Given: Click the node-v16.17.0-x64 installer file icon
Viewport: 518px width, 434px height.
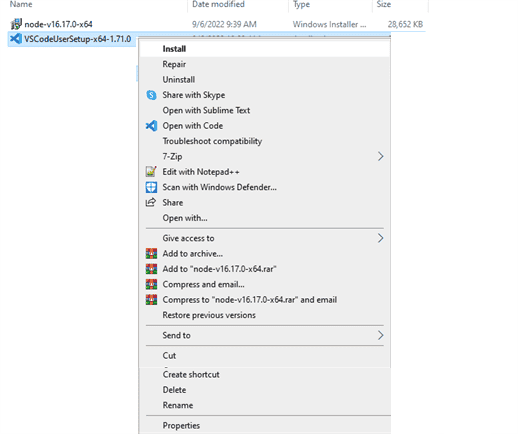Looking at the screenshot, I should click(x=16, y=24).
